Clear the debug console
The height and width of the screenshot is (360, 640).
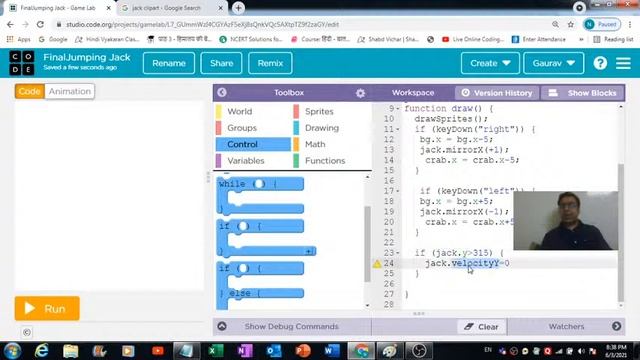click(482, 327)
